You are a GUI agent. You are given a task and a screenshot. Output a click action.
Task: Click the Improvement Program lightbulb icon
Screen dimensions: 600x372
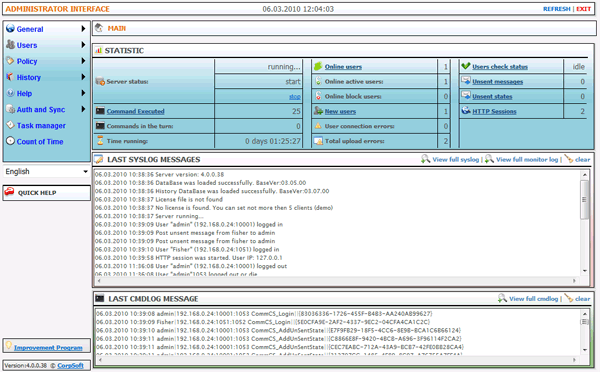pos(8,346)
